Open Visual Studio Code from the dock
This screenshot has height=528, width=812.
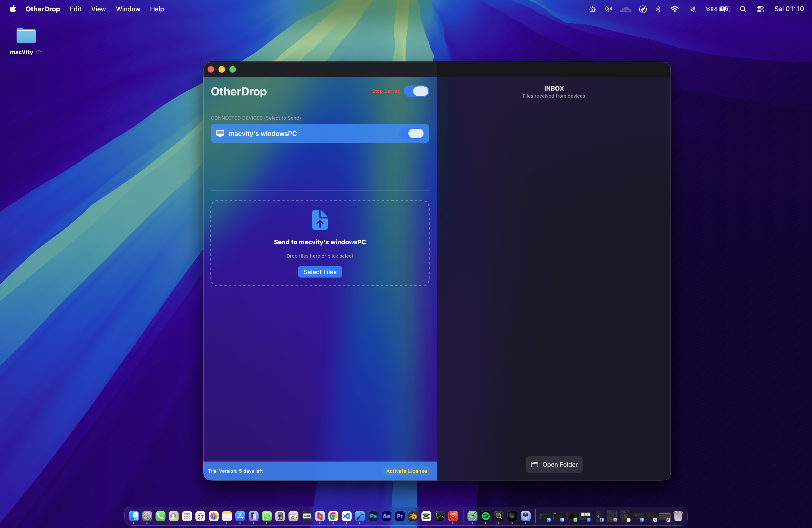point(347,516)
